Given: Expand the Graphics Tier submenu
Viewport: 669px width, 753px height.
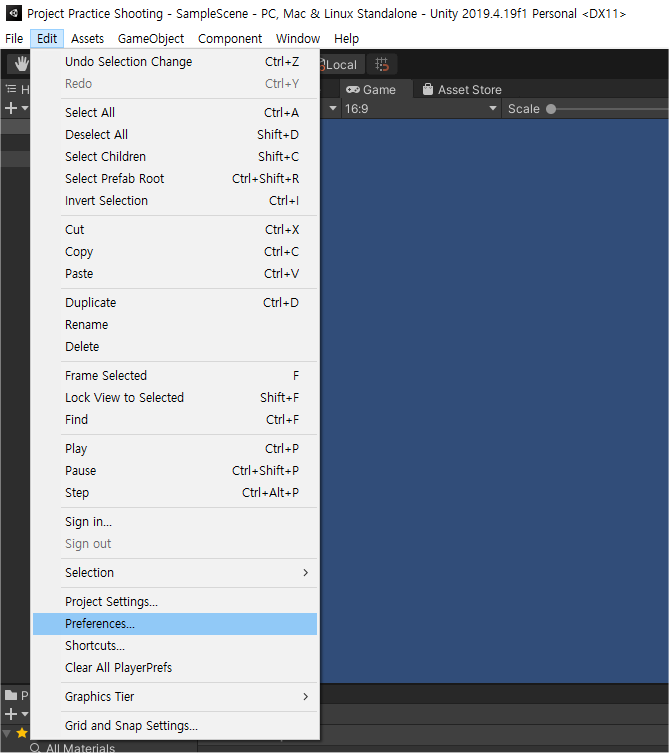Looking at the screenshot, I should [x=175, y=697].
